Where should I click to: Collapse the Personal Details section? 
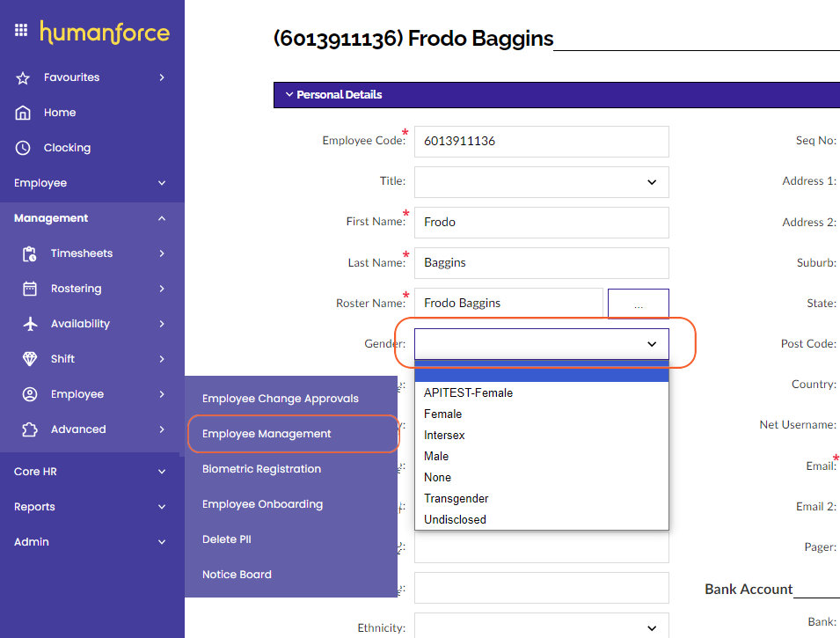pyautogui.click(x=289, y=95)
